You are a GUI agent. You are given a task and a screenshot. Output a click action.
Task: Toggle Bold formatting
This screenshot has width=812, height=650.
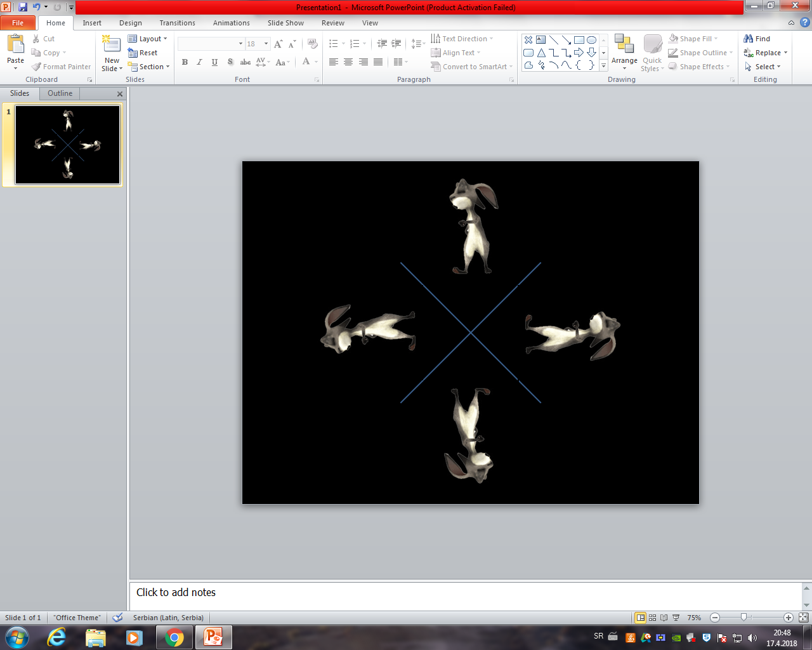coord(185,62)
